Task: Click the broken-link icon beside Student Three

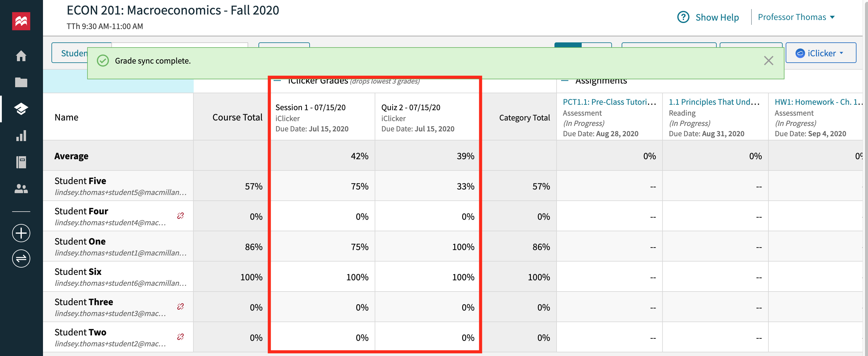Action: click(180, 307)
